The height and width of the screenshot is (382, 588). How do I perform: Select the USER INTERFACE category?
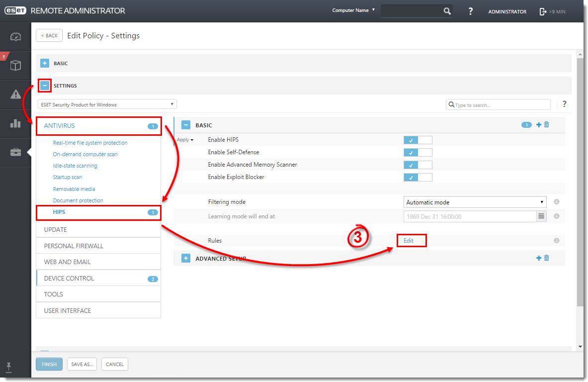(98, 310)
